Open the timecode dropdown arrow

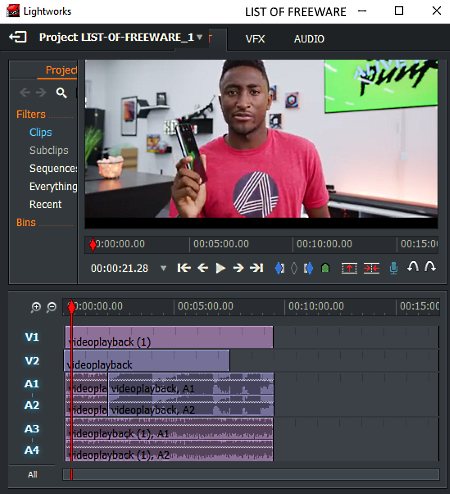pos(163,268)
